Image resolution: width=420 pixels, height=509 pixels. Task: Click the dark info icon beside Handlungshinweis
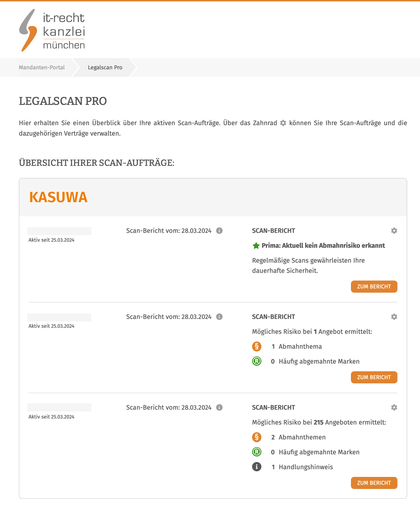point(257,467)
